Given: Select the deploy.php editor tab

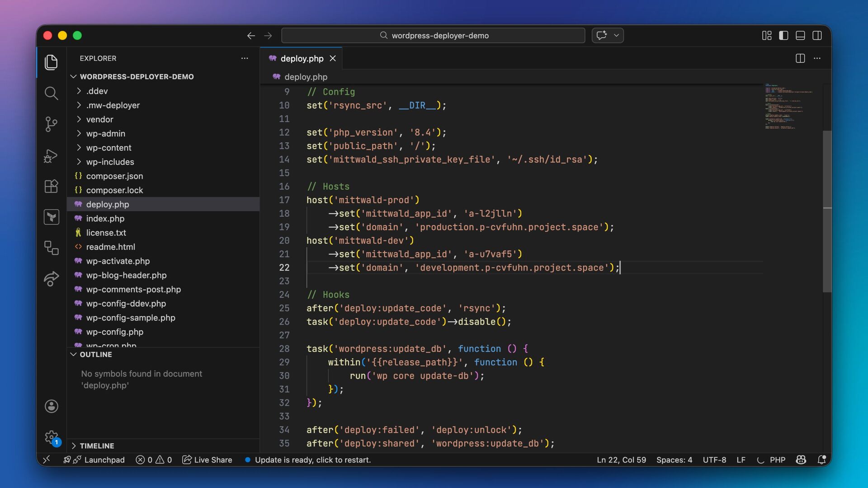Looking at the screenshot, I should click(x=302, y=58).
